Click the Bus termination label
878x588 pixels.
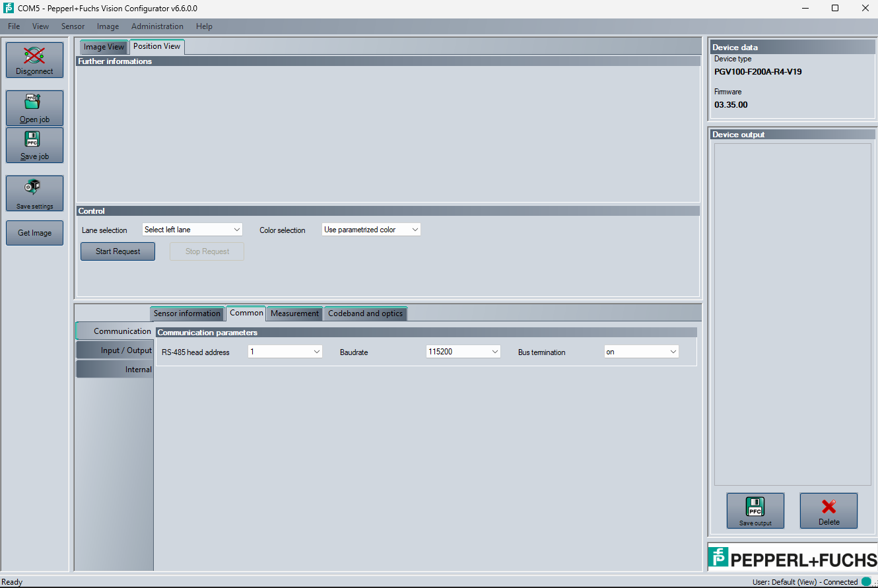point(541,352)
